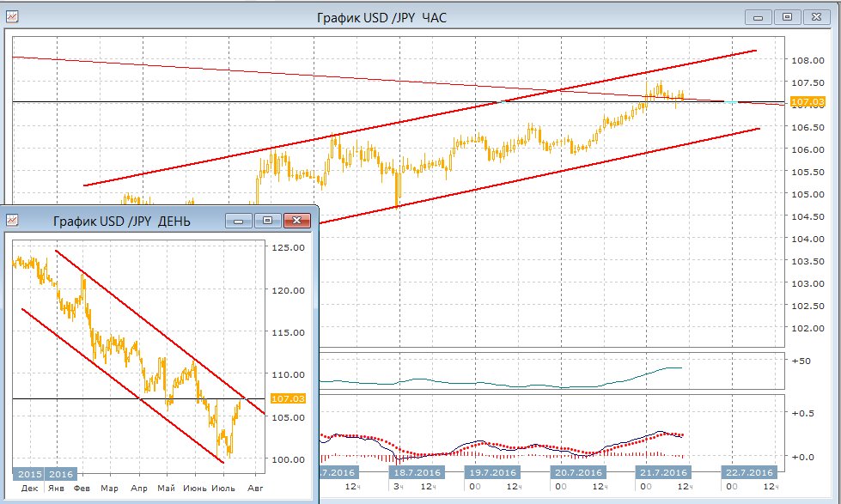Click the График USD/JPY ДЕНЬ window title

point(122,221)
